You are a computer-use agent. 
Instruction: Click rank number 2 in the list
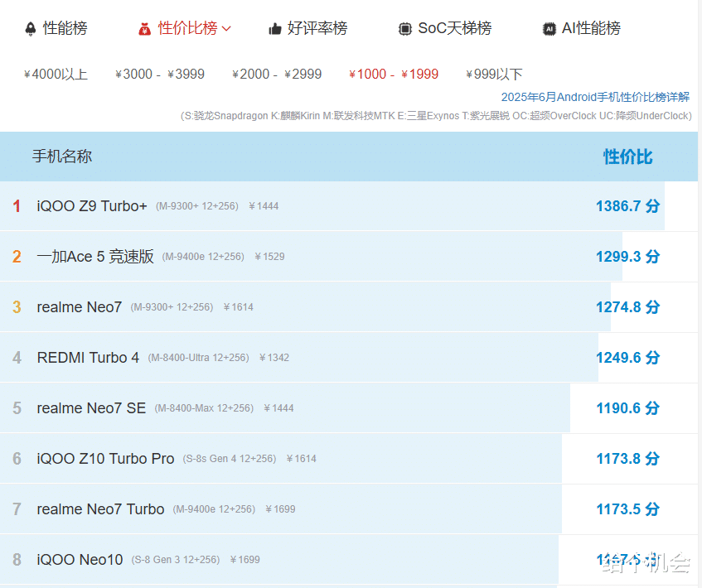click(17, 257)
